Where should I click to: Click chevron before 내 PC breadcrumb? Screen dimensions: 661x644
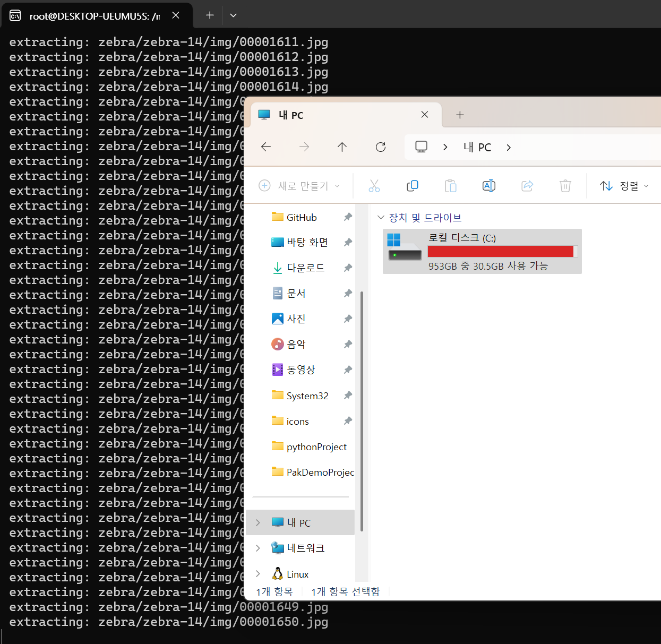pos(445,147)
